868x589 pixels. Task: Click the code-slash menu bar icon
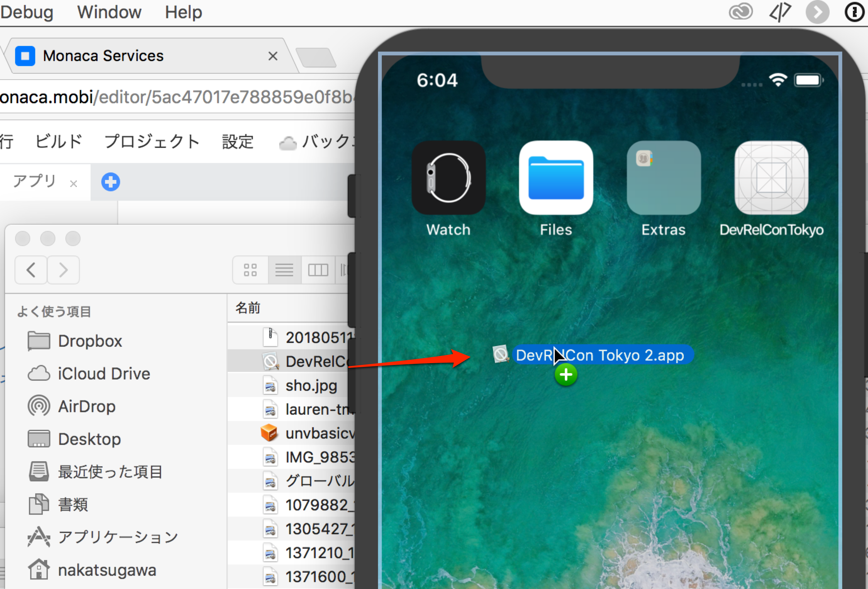coord(780,12)
